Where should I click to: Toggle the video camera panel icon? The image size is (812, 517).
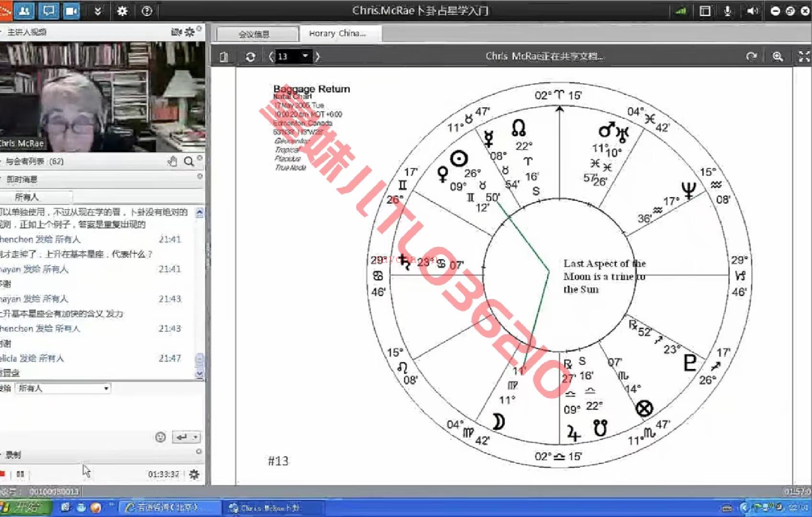click(71, 11)
